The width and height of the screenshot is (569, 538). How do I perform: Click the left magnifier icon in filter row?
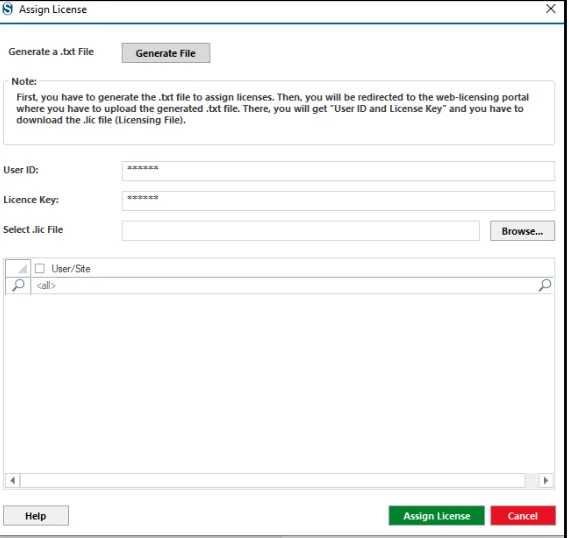click(x=18, y=285)
